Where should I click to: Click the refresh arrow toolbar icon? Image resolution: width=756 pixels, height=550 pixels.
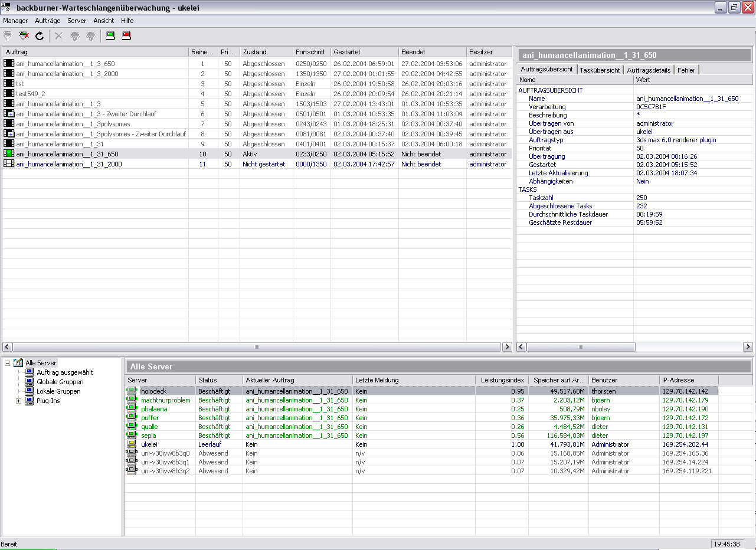(x=40, y=36)
